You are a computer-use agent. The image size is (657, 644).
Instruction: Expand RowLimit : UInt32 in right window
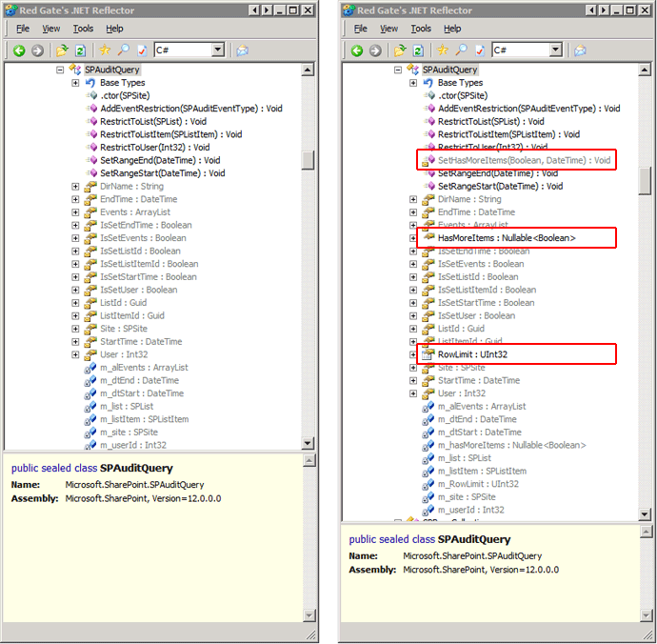[x=413, y=354]
